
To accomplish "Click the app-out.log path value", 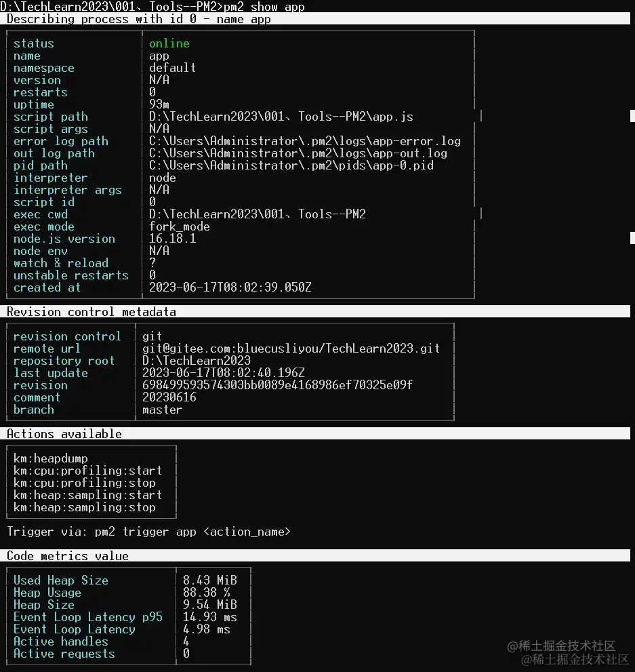I will pyautogui.click(x=298, y=153).
